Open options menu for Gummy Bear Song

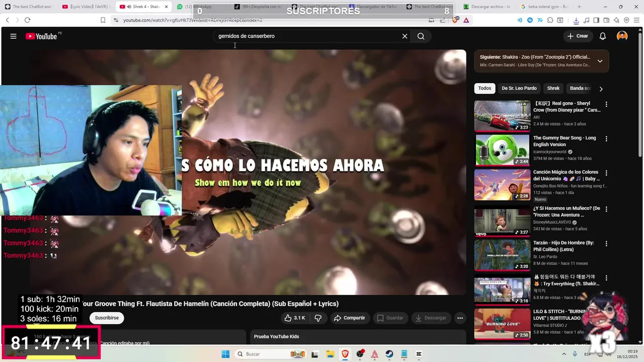606,139
